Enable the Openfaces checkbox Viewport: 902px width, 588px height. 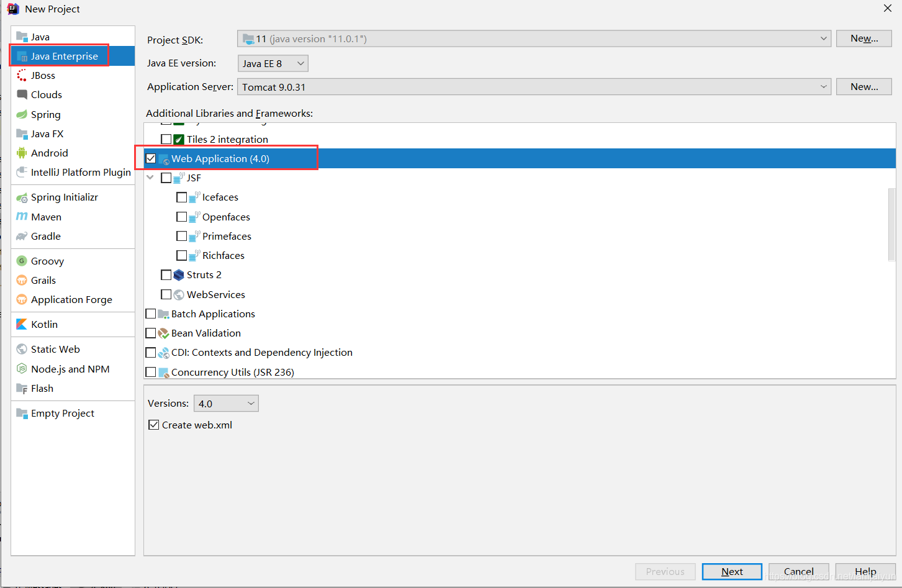(x=182, y=217)
